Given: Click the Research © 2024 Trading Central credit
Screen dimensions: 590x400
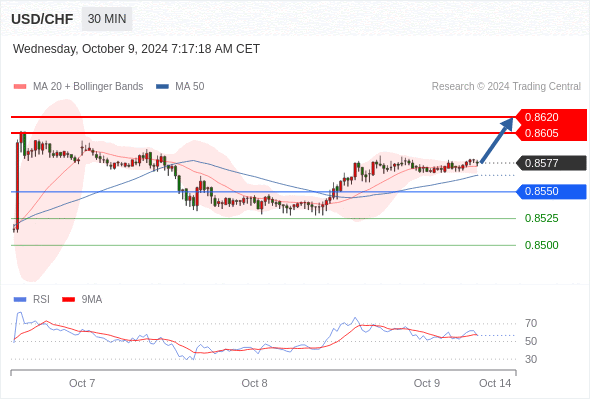Looking at the screenshot, I should coord(506,87).
